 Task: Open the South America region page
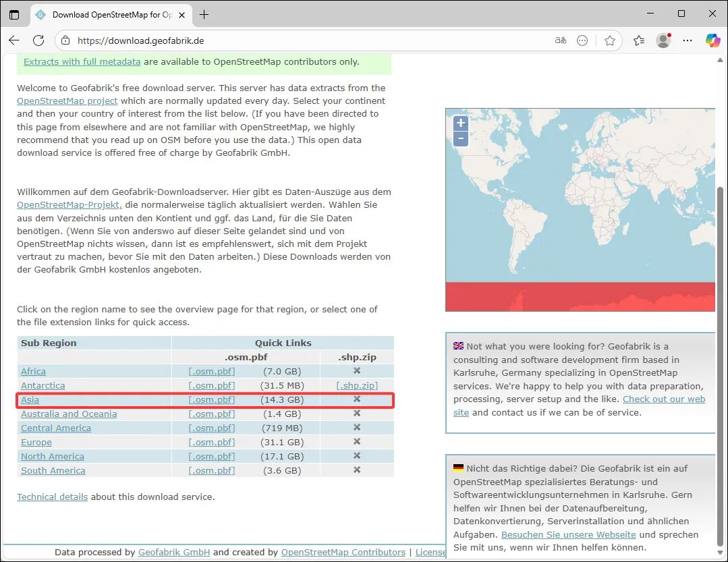(x=53, y=470)
